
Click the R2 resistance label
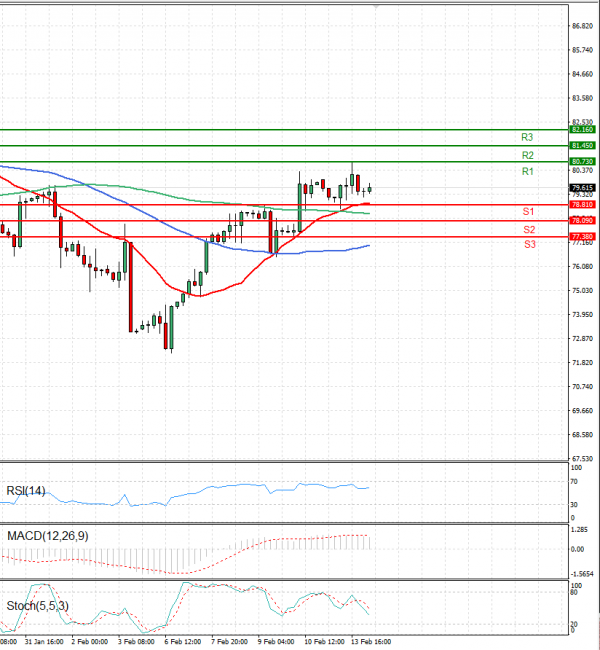coord(527,155)
